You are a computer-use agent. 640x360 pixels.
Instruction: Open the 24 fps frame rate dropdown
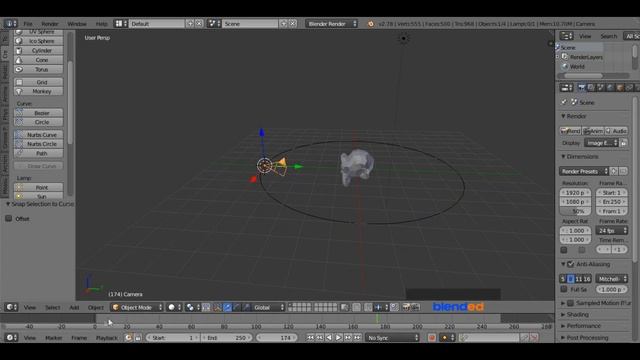click(611, 231)
